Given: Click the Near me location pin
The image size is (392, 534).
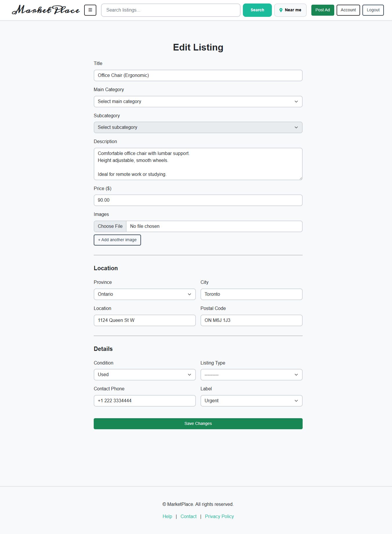Looking at the screenshot, I should pyautogui.click(x=281, y=10).
